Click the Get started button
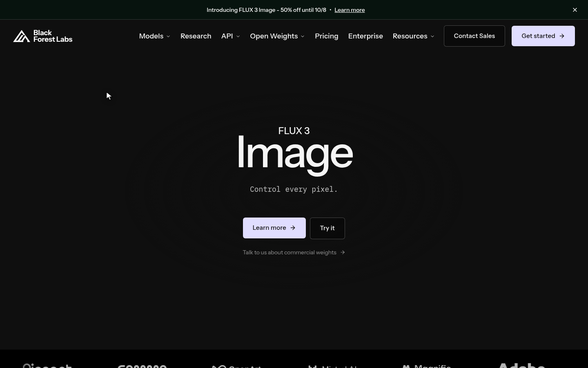The height and width of the screenshot is (368, 588). (x=543, y=36)
